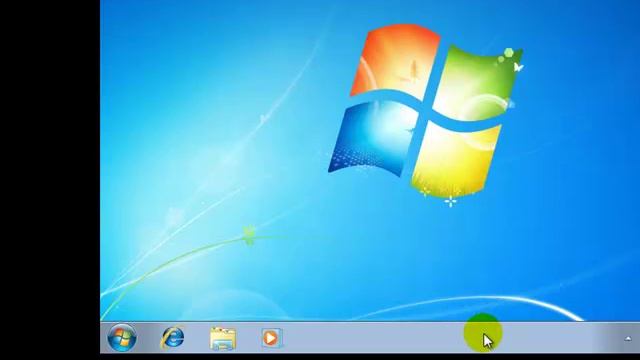Launch Windows Media Player from taskbar
This screenshot has width=640, height=360.
272,338
